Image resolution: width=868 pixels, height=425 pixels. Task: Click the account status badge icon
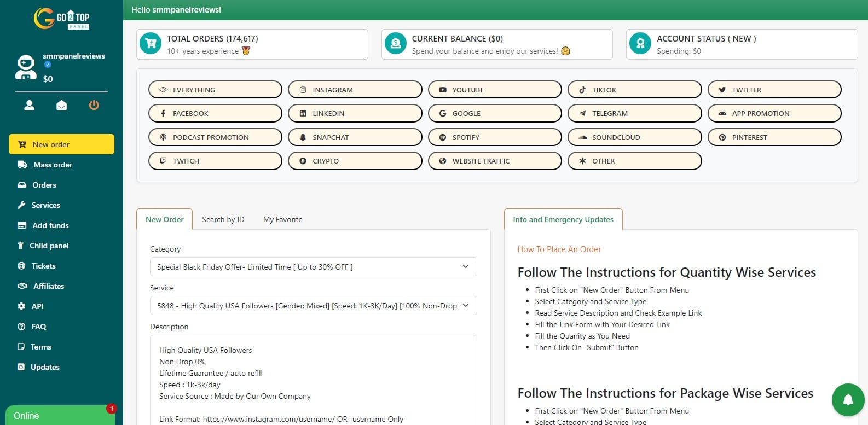click(x=640, y=44)
